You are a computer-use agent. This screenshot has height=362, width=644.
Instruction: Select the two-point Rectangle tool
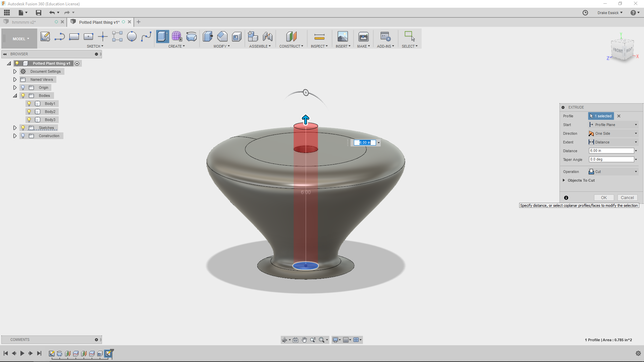click(x=74, y=36)
